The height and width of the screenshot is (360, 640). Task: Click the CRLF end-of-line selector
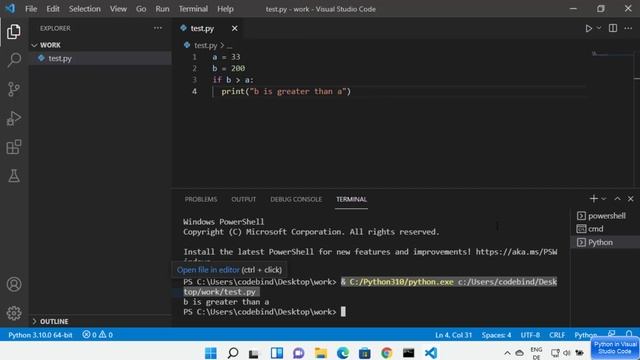pos(557,335)
